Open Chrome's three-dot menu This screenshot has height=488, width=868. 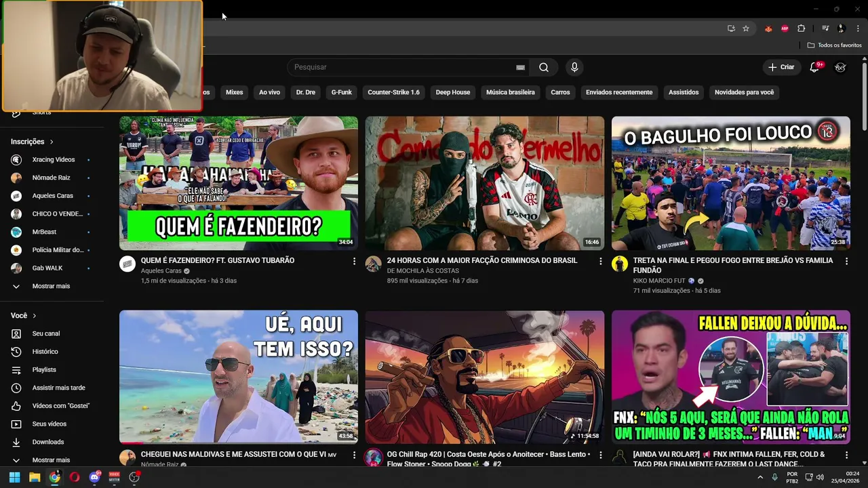[858, 28]
